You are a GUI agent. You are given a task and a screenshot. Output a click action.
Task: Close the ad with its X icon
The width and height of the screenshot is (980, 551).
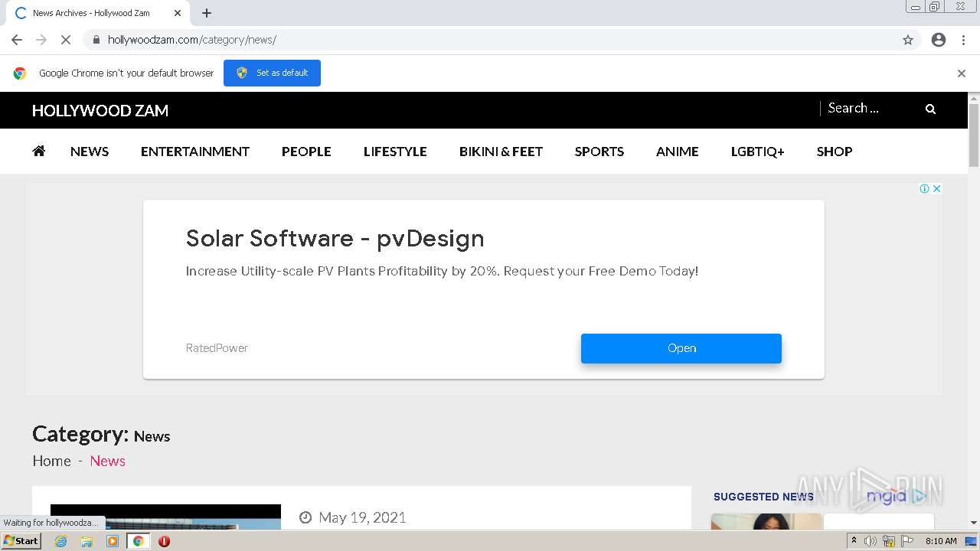[x=936, y=188]
